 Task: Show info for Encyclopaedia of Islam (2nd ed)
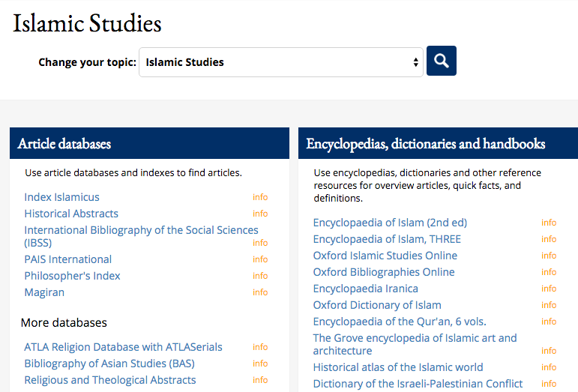pyautogui.click(x=549, y=223)
